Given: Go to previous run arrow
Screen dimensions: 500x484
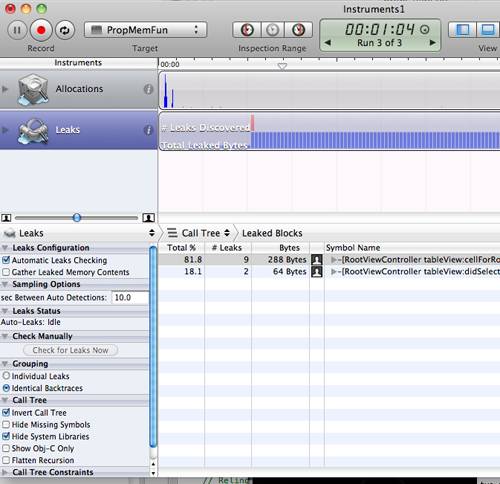Looking at the screenshot, I should pyautogui.click(x=328, y=42).
